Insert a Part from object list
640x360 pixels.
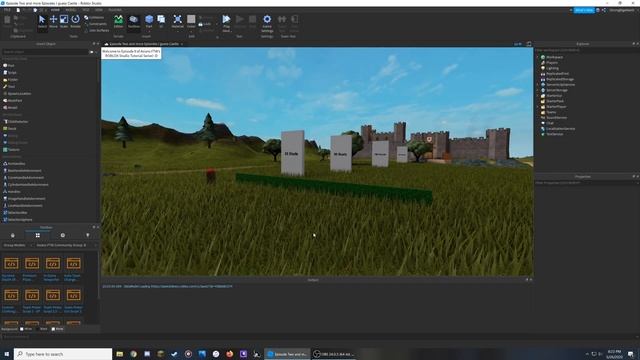[x=9, y=65]
